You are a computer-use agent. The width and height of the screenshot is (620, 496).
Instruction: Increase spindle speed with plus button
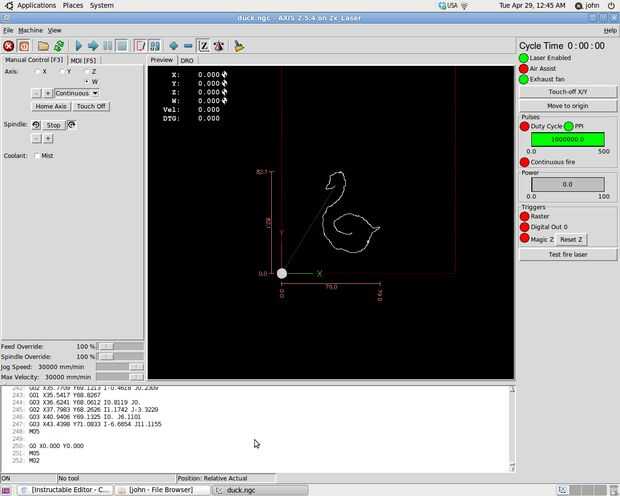[48, 139]
